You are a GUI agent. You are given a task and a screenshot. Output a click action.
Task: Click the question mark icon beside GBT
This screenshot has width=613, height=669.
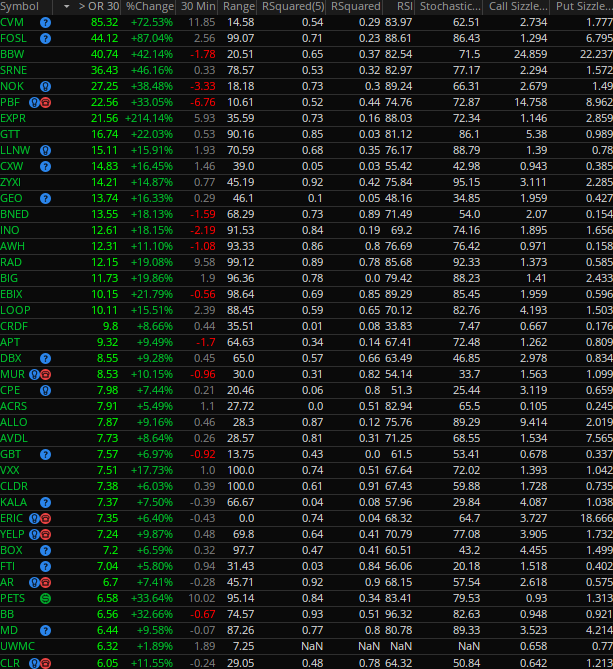pyautogui.click(x=45, y=455)
